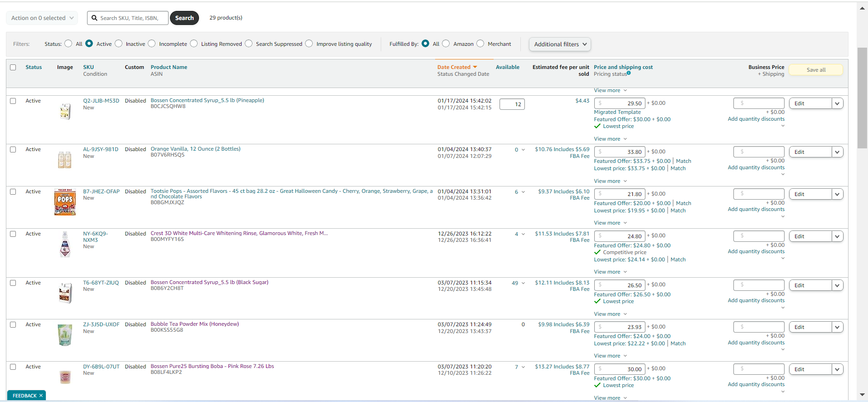Sort by the Product Name column header

(169, 67)
